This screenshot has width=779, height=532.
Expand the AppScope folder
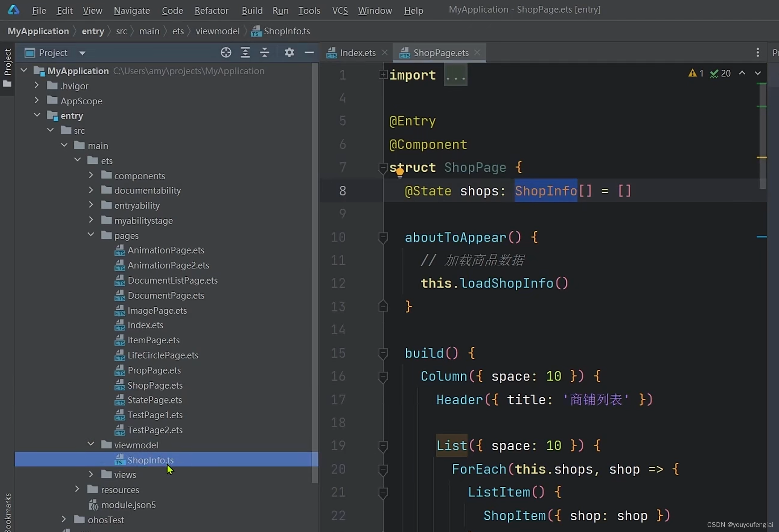tap(37, 100)
